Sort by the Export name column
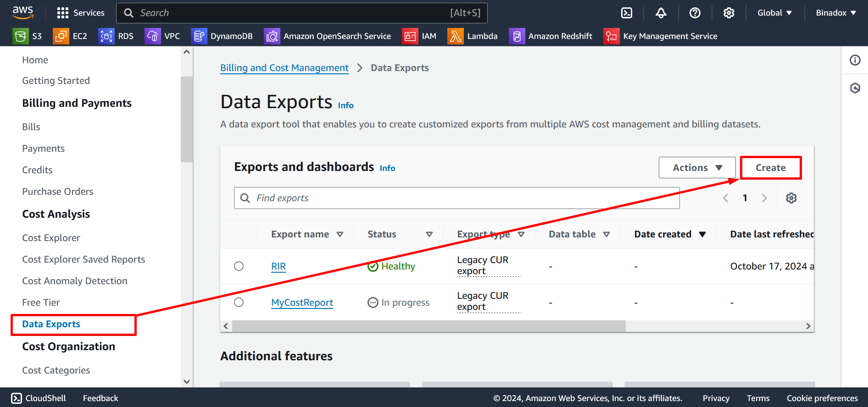Image resolution: width=868 pixels, height=407 pixels. pos(307,234)
